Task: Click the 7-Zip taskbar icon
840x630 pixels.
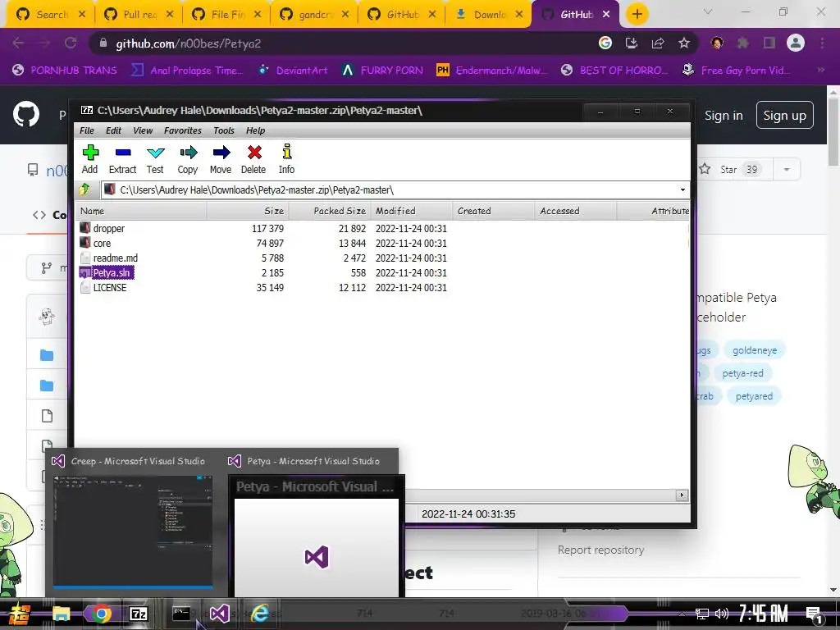Action: (x=139, y=614)
